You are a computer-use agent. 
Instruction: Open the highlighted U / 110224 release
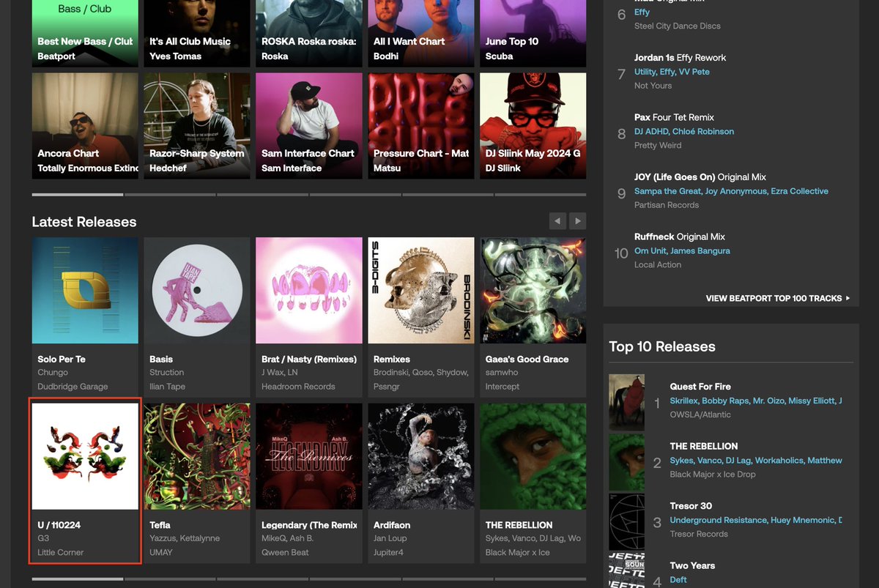(x=84, y=455)
